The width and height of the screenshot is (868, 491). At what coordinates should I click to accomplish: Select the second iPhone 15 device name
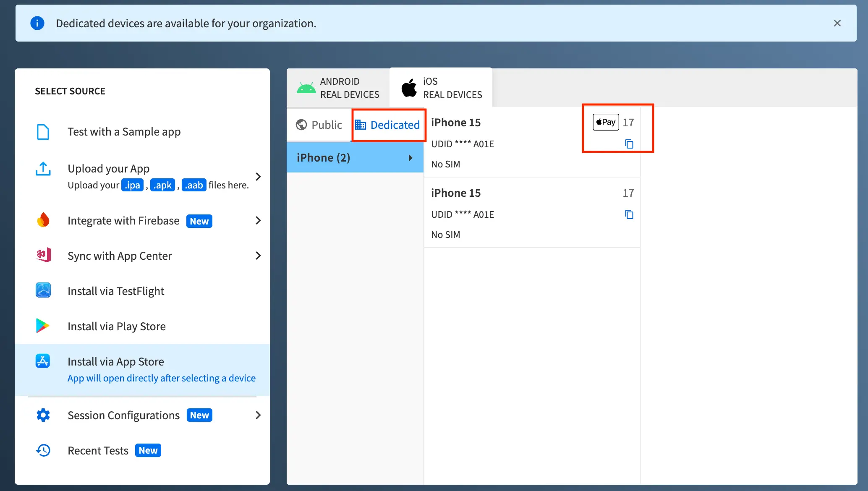456,193
